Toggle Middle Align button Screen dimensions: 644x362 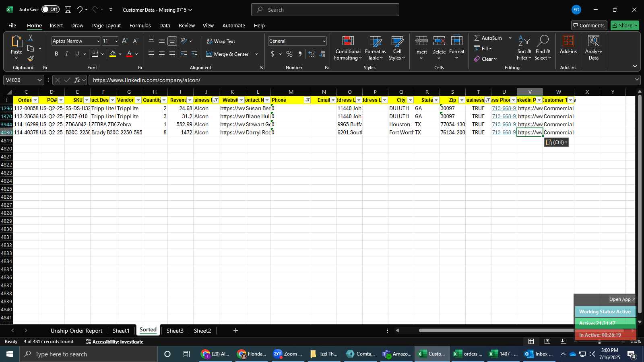point(162,41)
